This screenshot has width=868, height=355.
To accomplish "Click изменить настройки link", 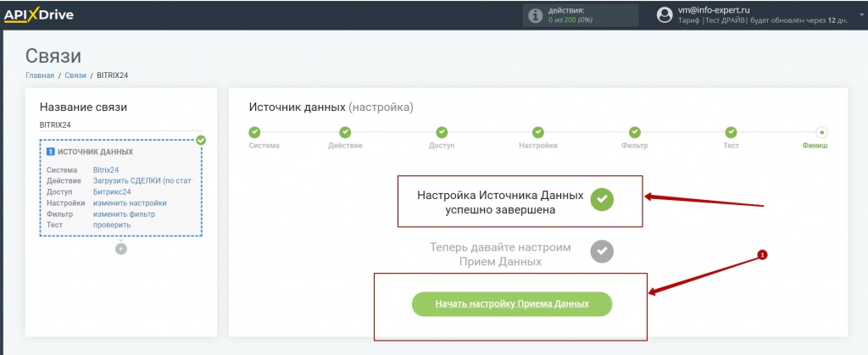I will pos(130,203).
